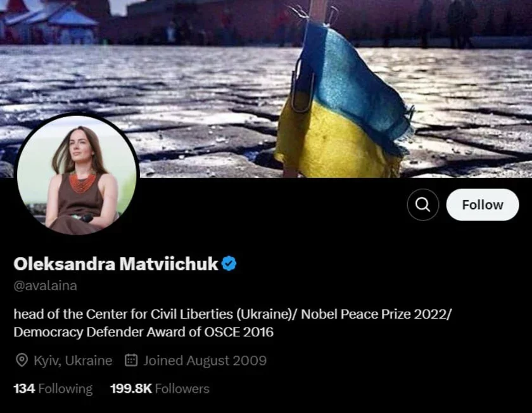This screenshot has height=413, width=532.
Task: Click the calendar icon beside Joined date
Action: point(131,360)
